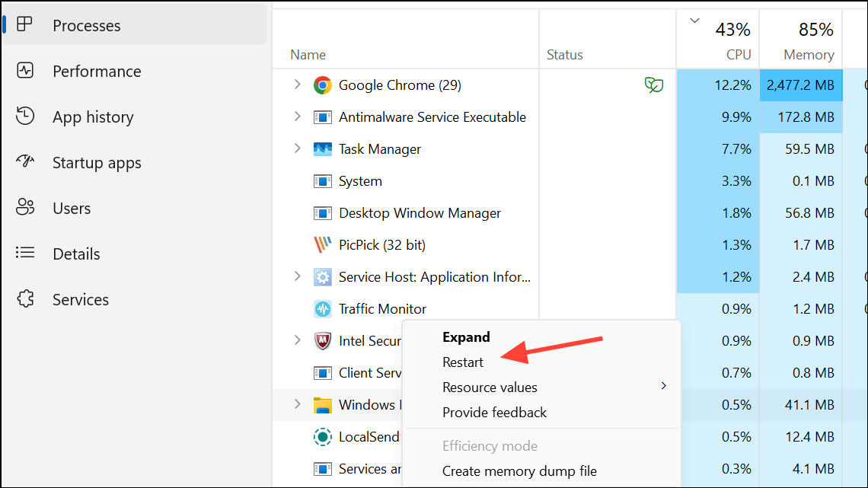Click the System process icon
Screen dimensions: 868x488
[x=322, y=181]
